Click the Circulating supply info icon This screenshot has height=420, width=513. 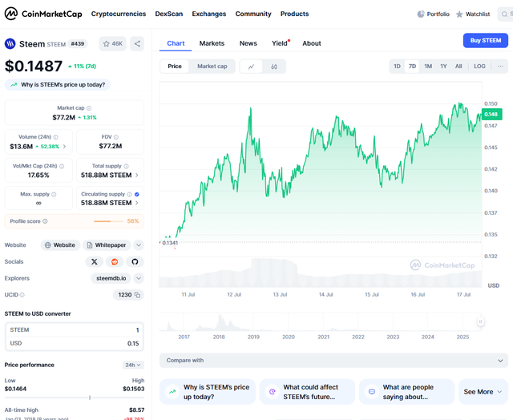(129, 194)
